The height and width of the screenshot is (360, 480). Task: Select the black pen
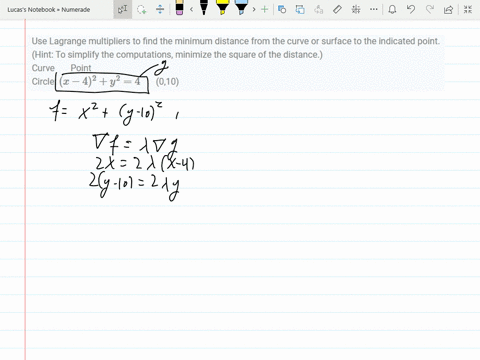[x=204, y=8]
